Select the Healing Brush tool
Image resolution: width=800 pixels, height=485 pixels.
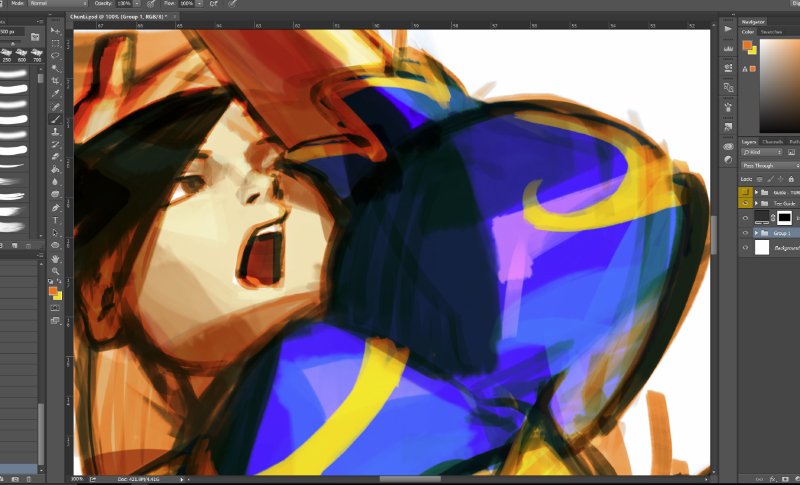click(55, 106)
